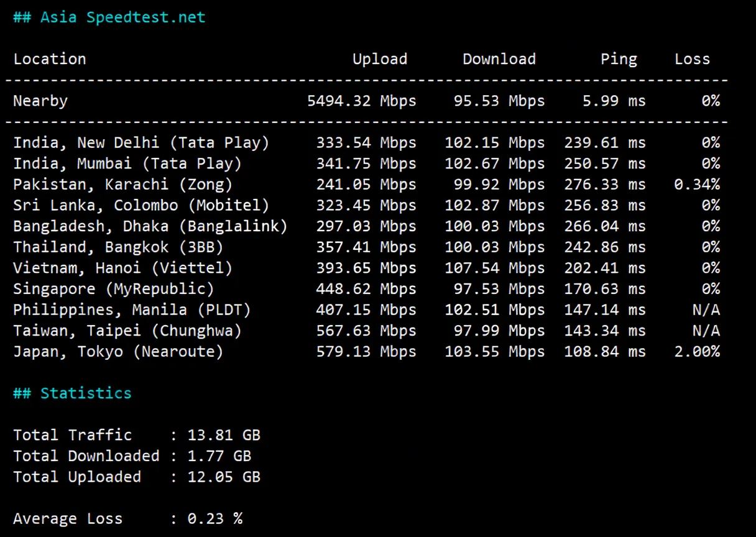Screen dimensions: 756x537
Task: Click 'Sri Lanka, Colombo (Mobitel)' row
Action: coord(367,205)
